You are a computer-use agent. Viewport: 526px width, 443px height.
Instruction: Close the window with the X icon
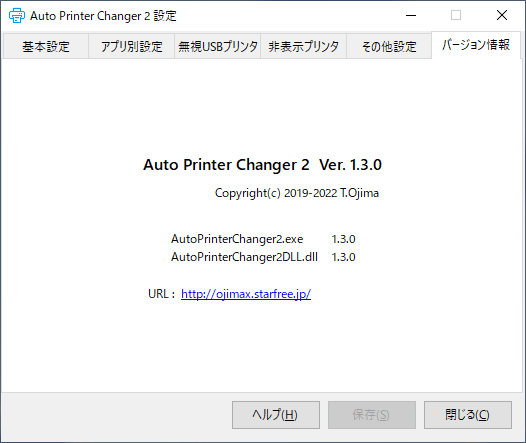click(x=502, y=15)
